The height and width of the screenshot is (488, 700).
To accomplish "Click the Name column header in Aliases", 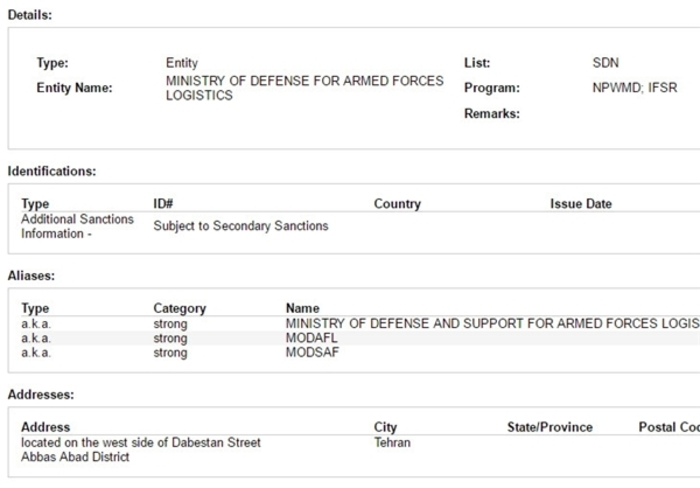I will (302, 308).
